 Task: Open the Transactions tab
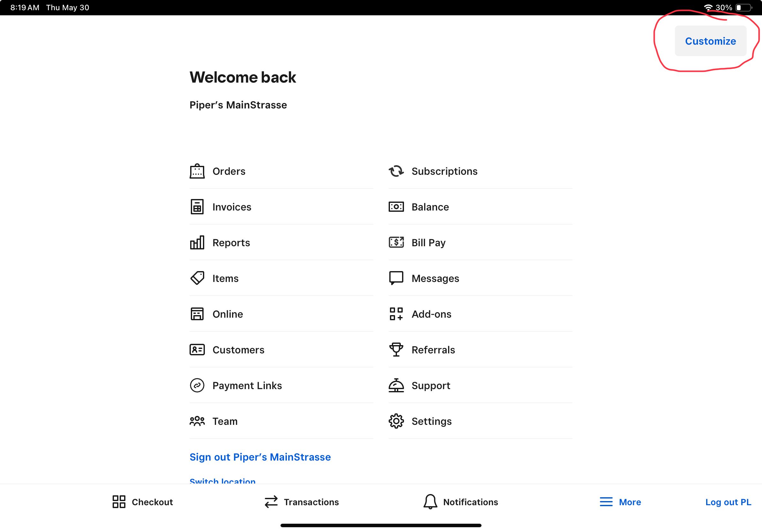[301, 502]
